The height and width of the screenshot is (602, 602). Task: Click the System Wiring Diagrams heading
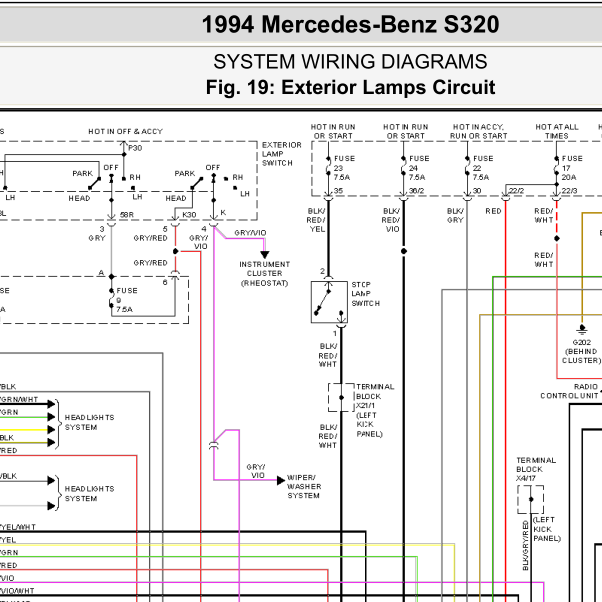tap(350, 61)
